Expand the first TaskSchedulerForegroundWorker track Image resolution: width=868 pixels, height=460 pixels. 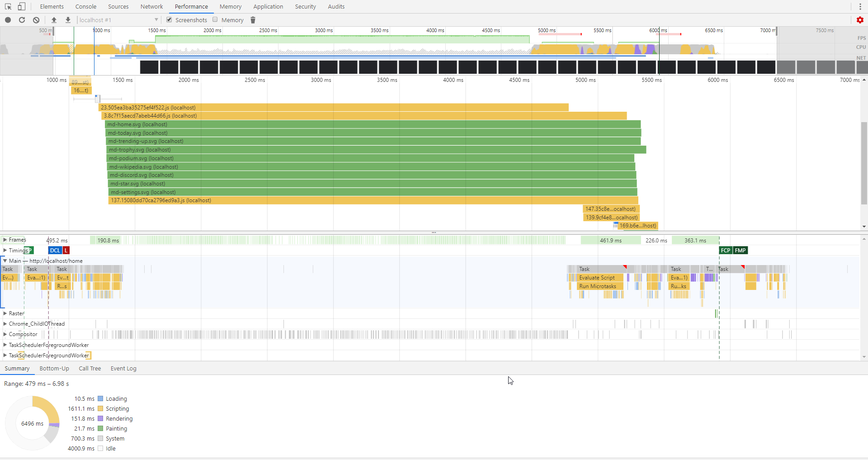[5, 345]
